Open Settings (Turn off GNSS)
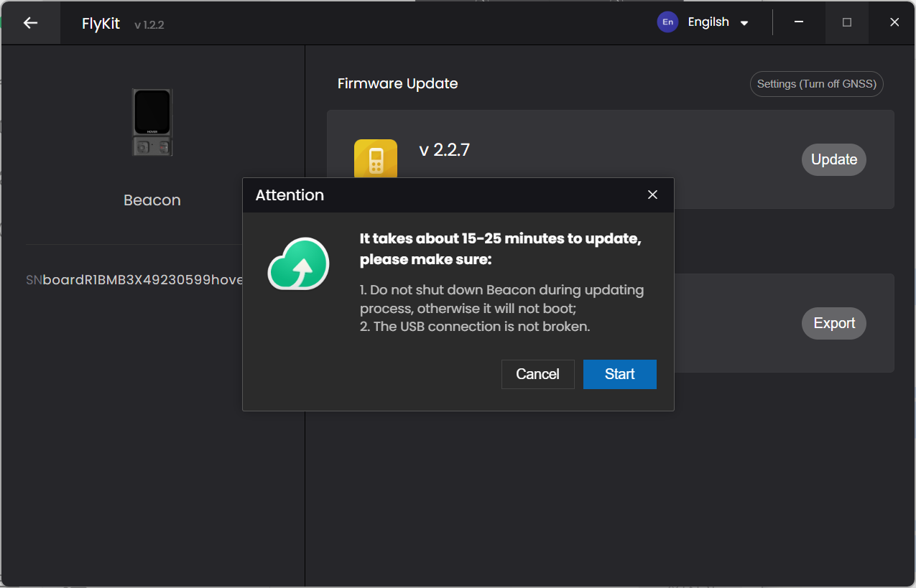Screen dimensions: 916x588 click(817, 84)
